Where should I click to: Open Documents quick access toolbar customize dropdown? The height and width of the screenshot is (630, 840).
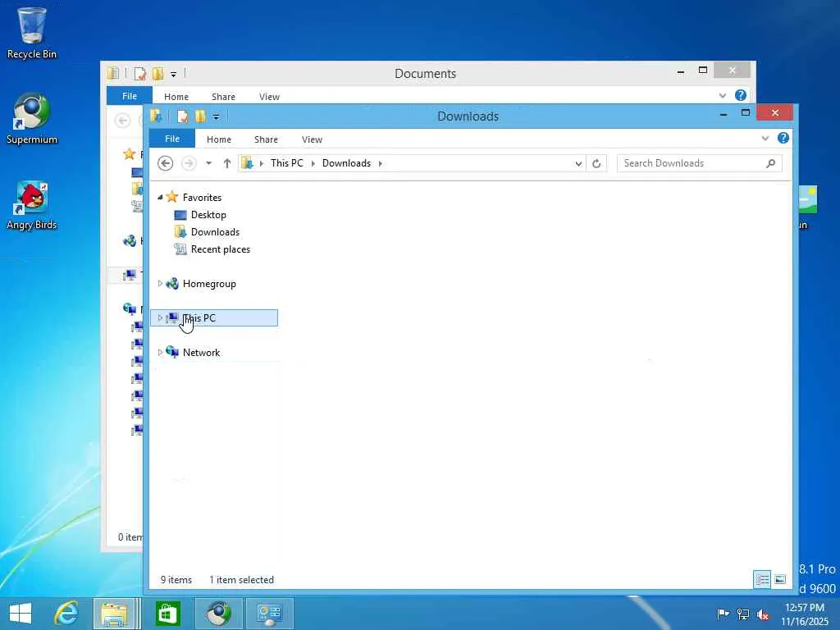[x=174, y=74]
